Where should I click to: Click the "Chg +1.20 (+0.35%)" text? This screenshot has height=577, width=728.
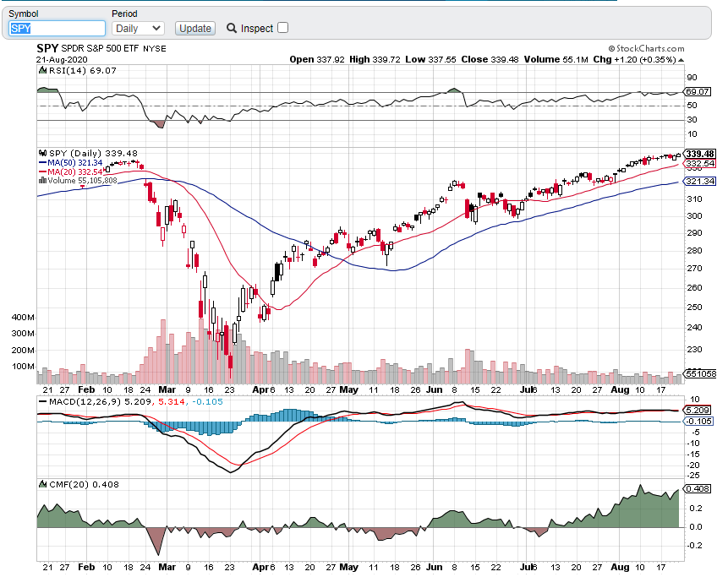coord(635,59)
